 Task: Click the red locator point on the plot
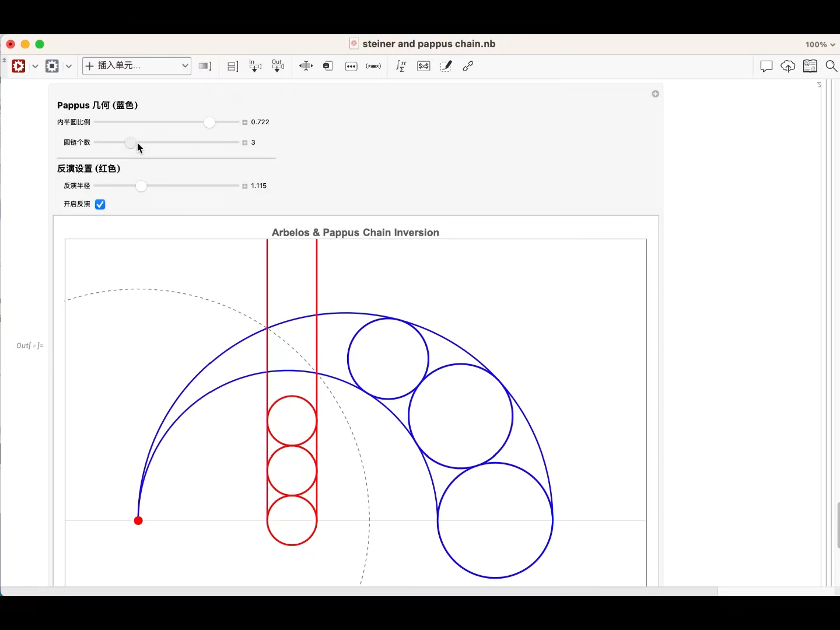click(138, 520)
